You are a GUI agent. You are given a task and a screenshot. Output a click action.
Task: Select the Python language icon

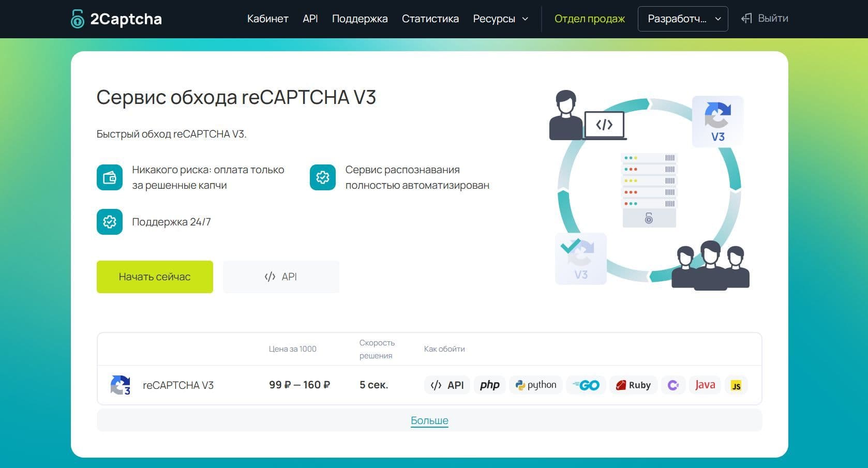(x=536, y=385)
